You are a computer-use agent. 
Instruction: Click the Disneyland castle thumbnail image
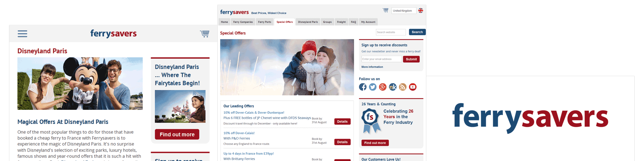180,106
